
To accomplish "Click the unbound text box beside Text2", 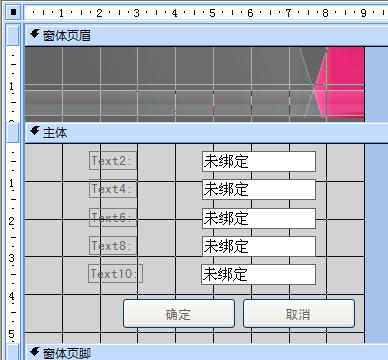I will [259, 161].
